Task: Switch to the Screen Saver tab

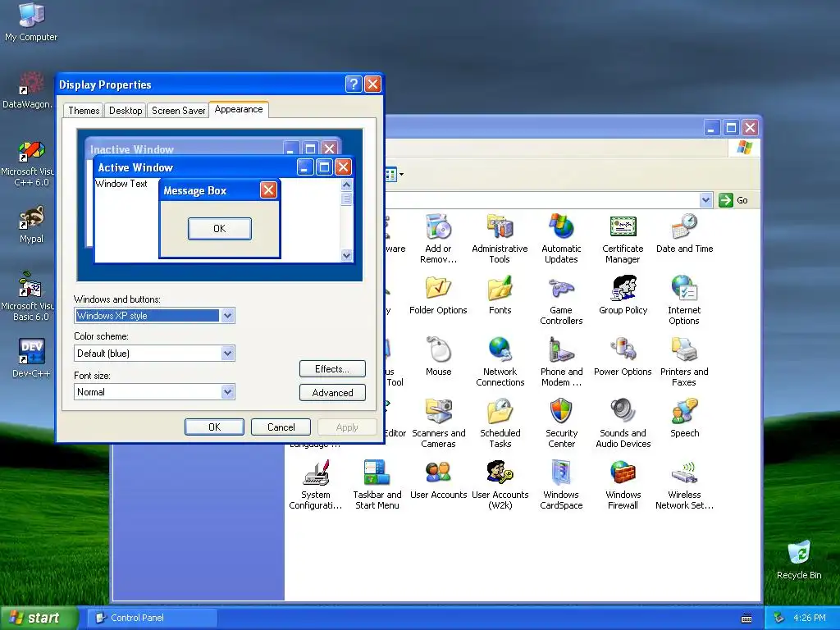Action: [x=178, y=111]
